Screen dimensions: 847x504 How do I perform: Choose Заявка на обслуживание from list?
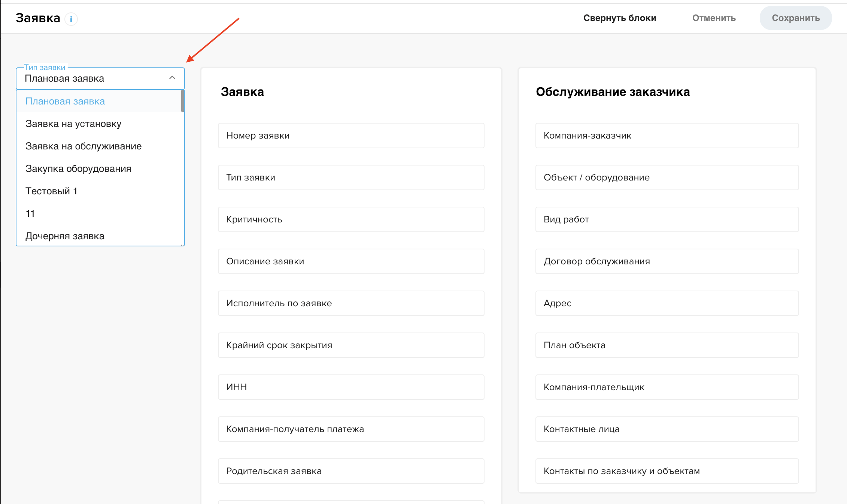point(84,146)
